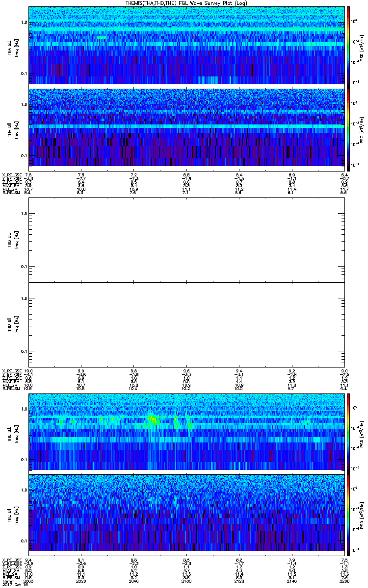The width and height of the screenshot is (368, 588).
Task: Click the 2200 time label on bottom axis
Action: pos(344,580)
